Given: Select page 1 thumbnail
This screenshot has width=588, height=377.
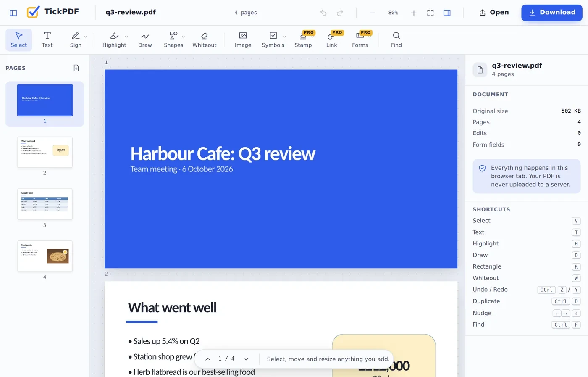Looking at the screenshot, I should 45,100.
